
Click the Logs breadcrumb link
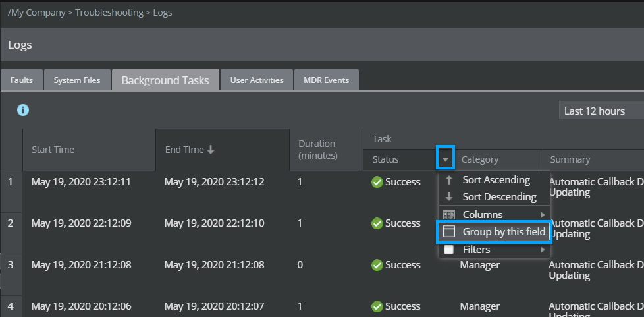tap(163, 13)
